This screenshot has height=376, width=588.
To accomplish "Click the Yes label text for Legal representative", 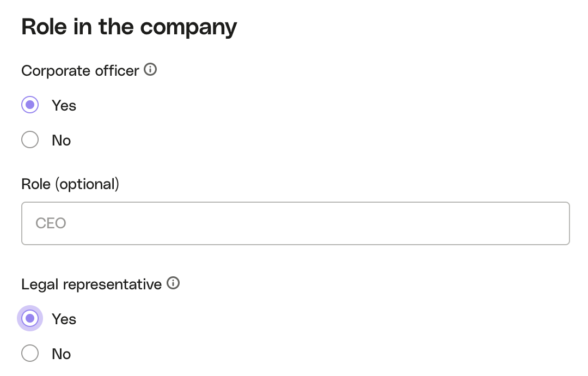I will tap(64, 319).
